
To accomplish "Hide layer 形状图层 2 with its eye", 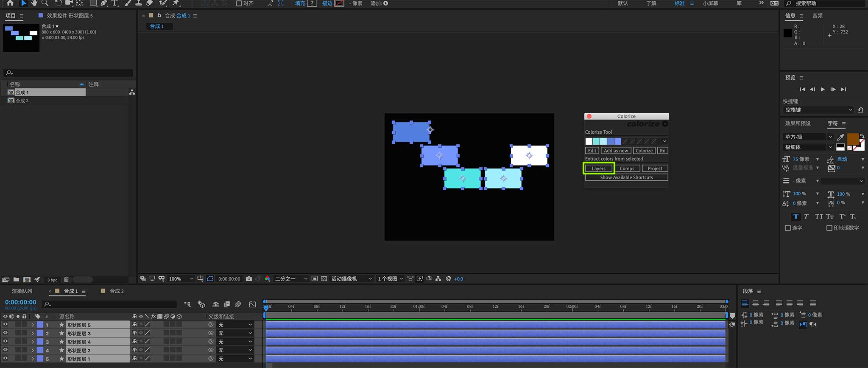I will (x=6, y=350).
